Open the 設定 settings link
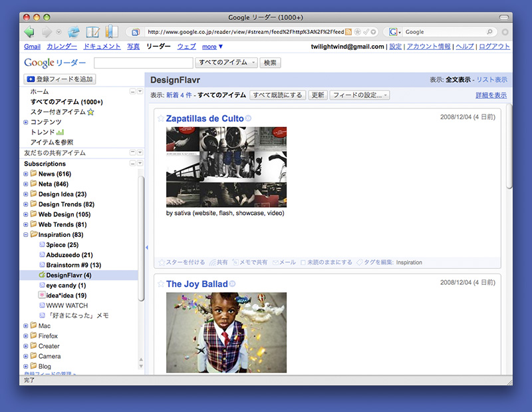 [395, 47]
